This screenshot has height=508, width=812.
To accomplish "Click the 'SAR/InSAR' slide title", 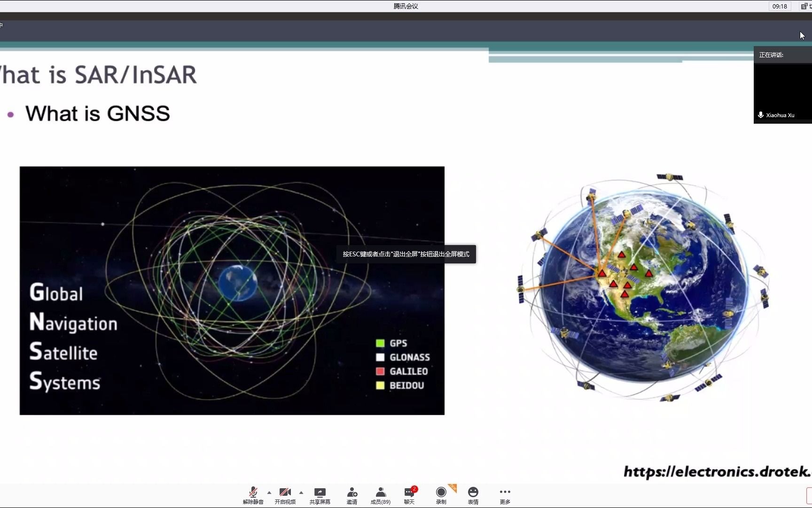I will 136,75.
